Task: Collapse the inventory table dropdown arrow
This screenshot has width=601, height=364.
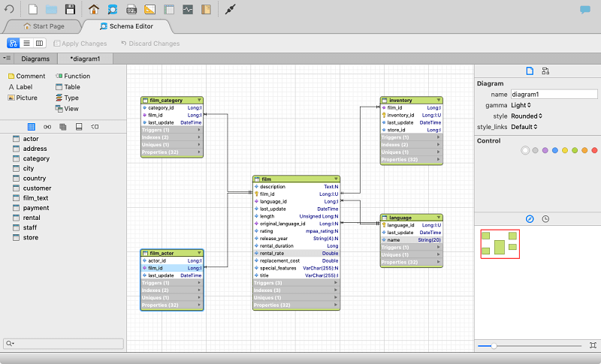Action: click(439, 100)
